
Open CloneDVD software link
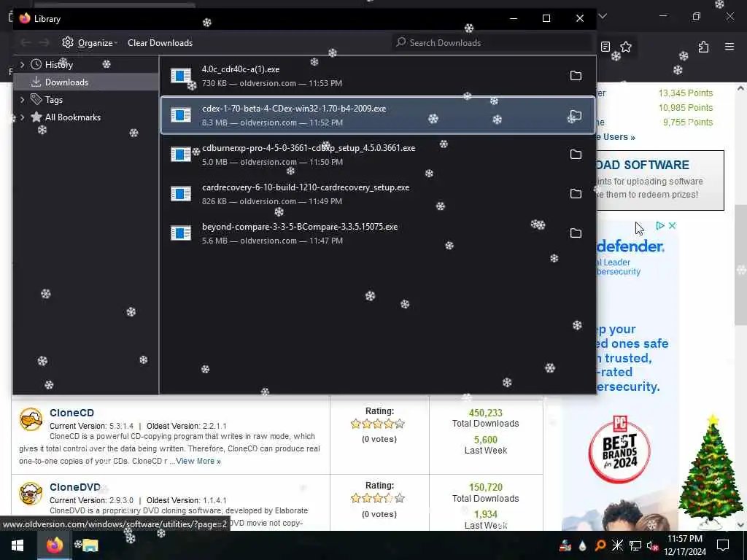75,487
